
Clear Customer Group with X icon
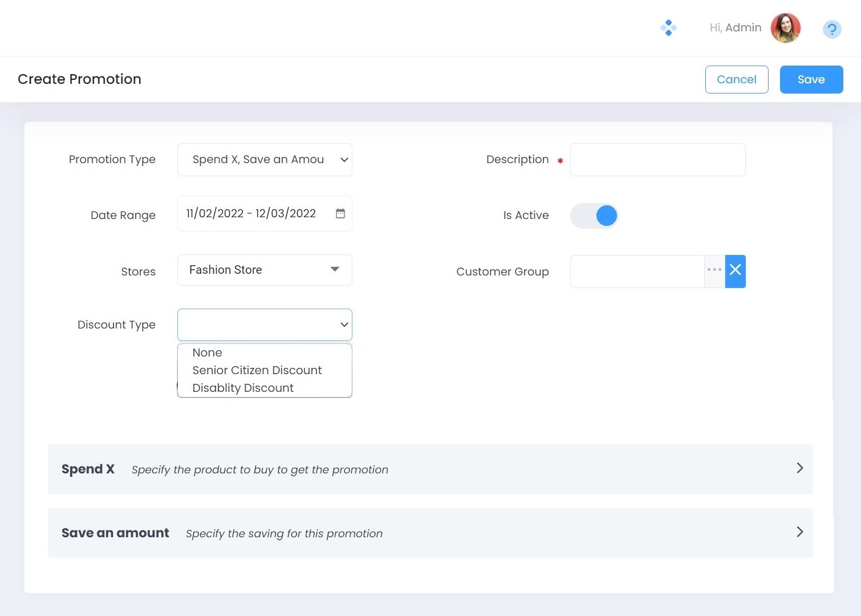(x=735, y=271)
